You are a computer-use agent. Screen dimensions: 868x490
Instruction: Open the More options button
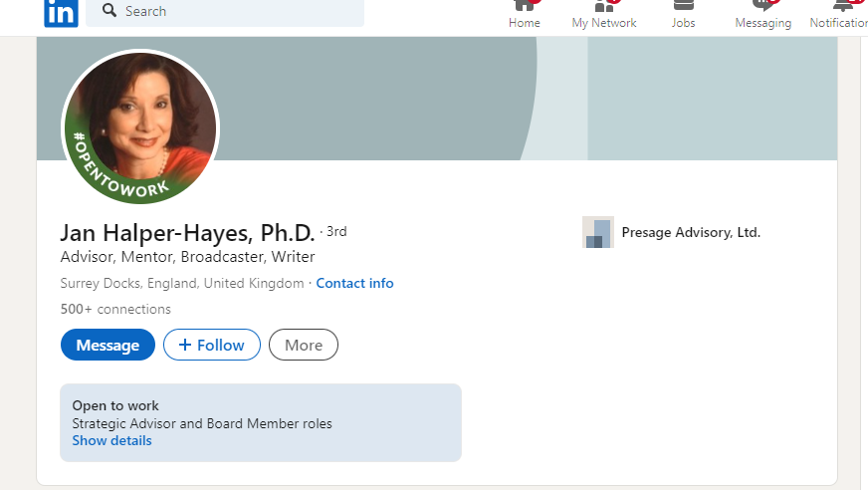coord(304,345)
